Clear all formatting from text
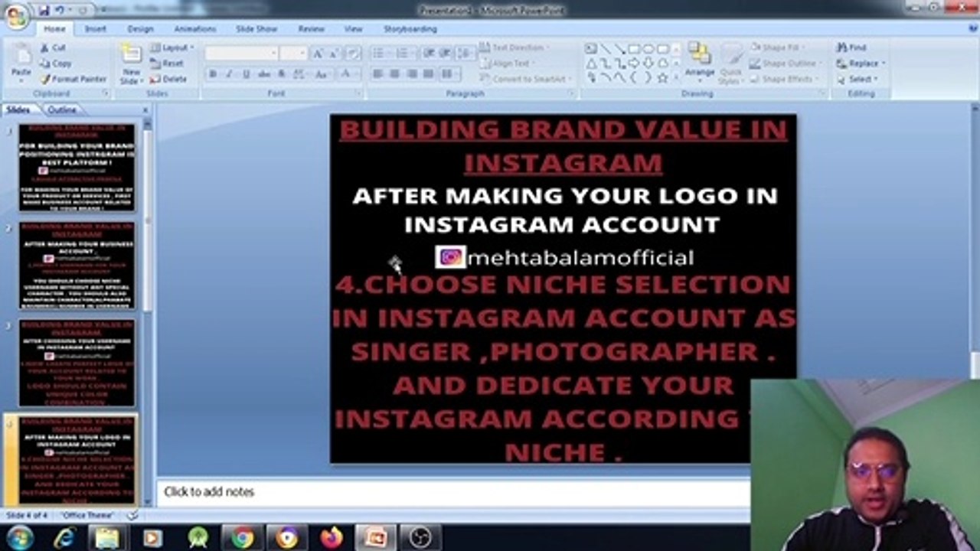Image resolution: width=980 pixels, height=551 pixels. 353,54
